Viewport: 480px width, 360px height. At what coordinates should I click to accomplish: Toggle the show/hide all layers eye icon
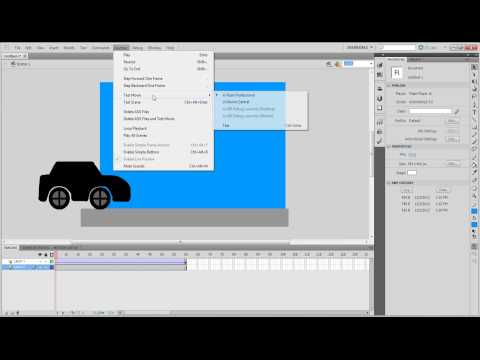[40, 255]
